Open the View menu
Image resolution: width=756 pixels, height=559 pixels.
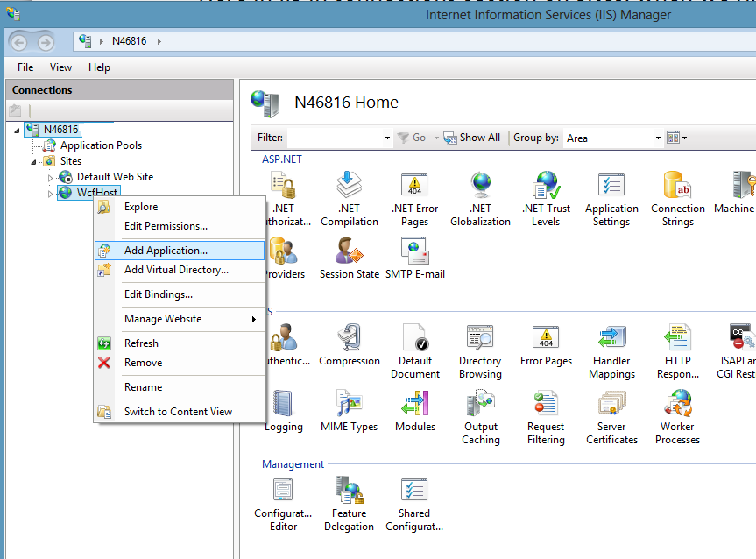[x=60, y=67]
